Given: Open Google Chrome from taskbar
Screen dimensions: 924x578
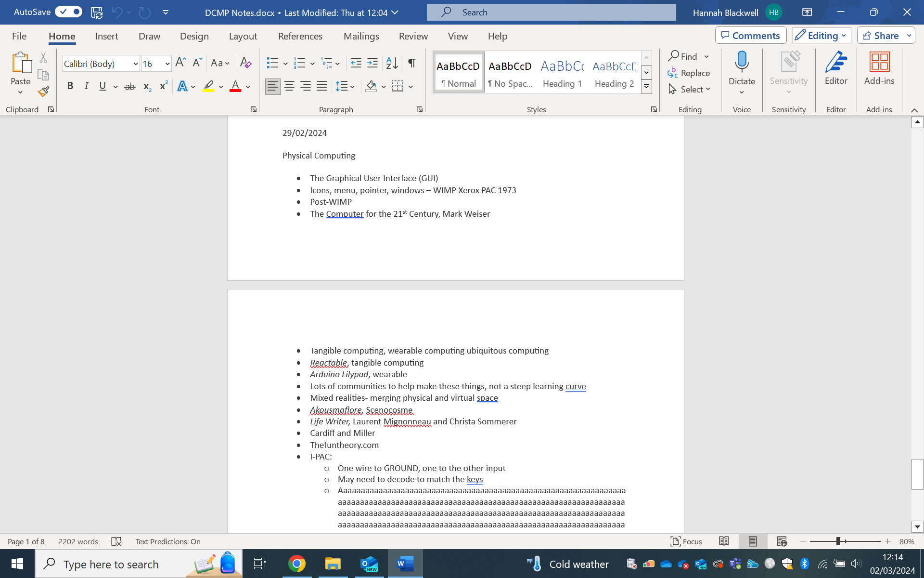Looking at the screenshot, I should tap(297, 564).
